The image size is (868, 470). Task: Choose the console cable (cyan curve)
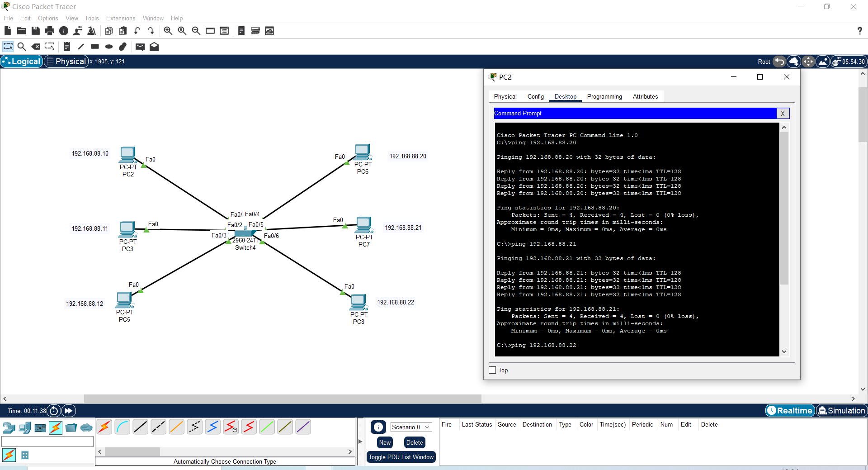click(x=123, y=427)
